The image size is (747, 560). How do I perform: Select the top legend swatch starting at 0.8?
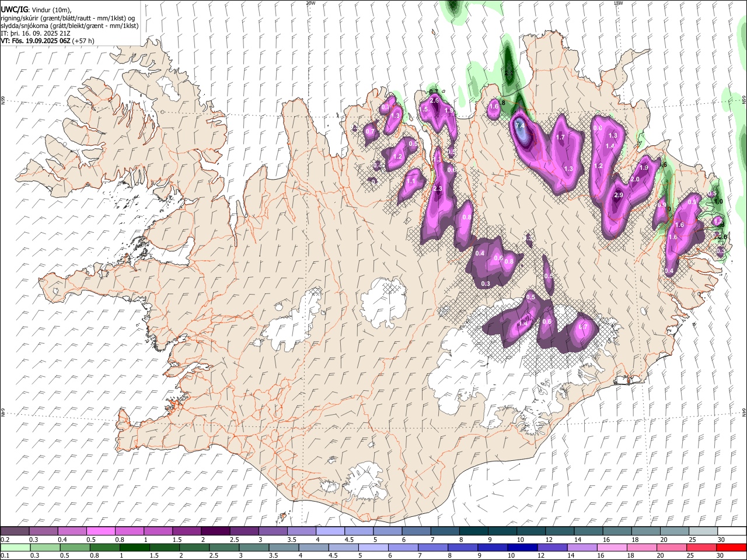pos(130,531)
